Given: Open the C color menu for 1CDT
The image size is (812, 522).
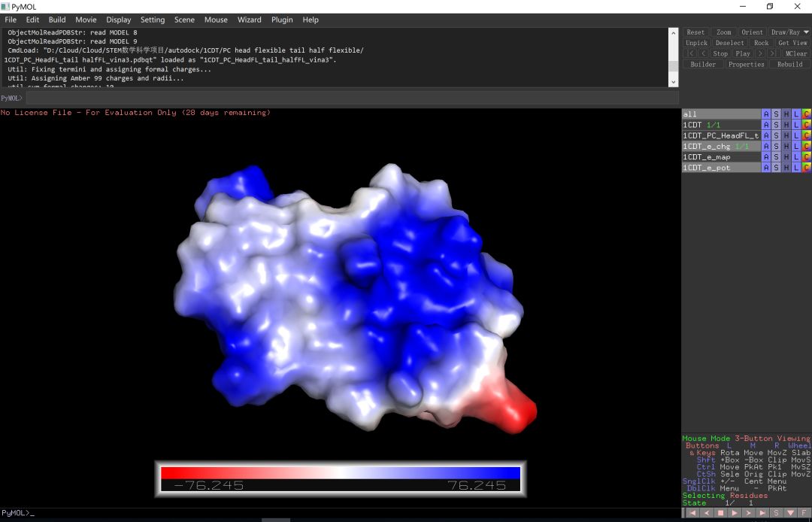Looking at the screenshot, I should 806,125.
